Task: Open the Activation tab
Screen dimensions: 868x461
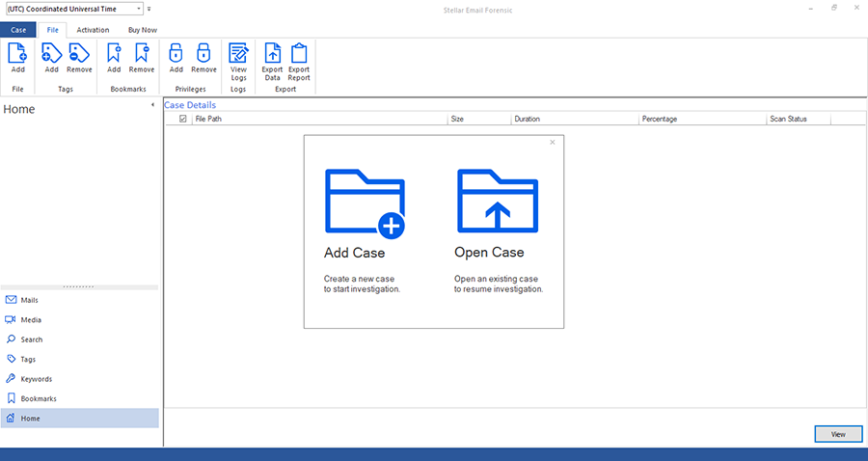Action: coord(93,30)
